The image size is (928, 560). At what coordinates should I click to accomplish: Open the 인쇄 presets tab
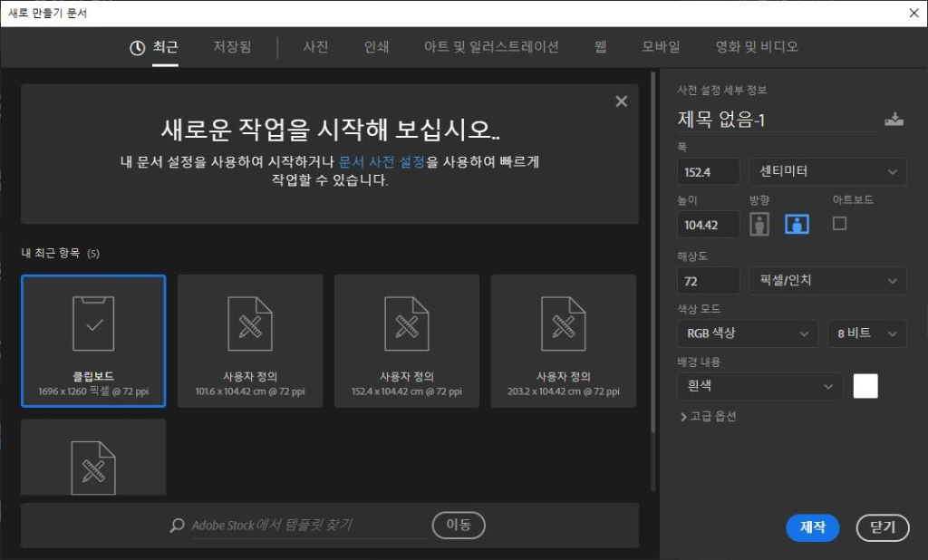(x=376, y=47)
